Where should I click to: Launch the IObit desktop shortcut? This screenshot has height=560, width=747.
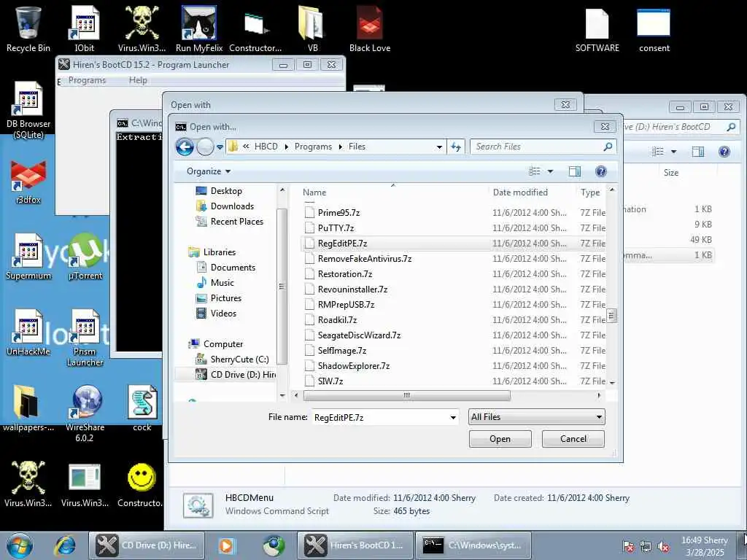pos(85,28)
